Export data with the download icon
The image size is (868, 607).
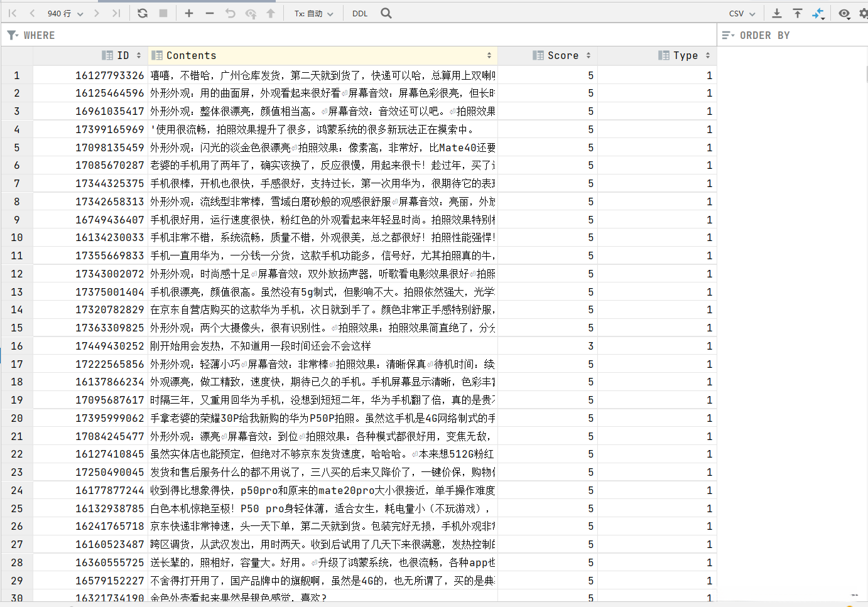tap(777, 13)
